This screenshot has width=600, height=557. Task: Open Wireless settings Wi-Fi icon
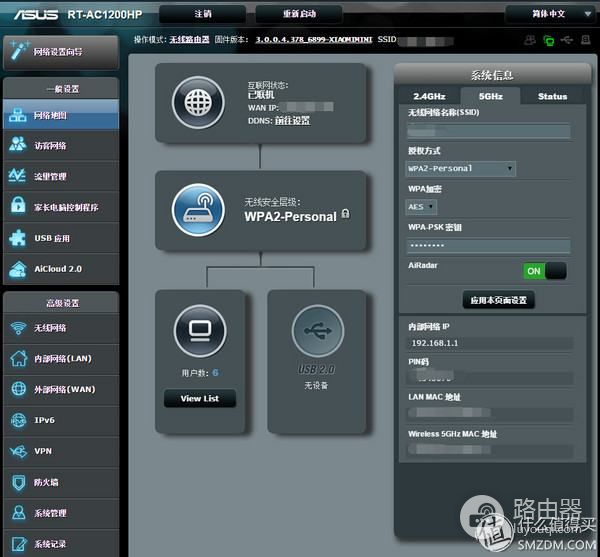tap(18, 328)
